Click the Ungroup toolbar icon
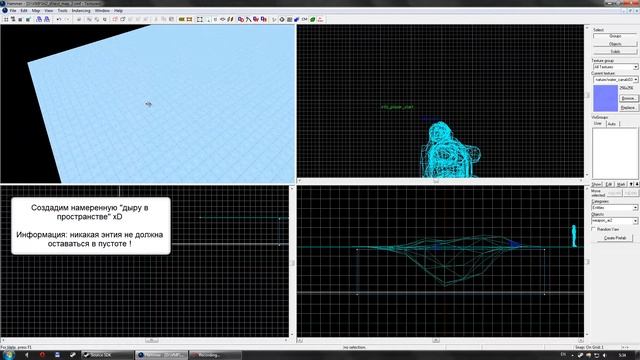 click(x=97, y=19)
